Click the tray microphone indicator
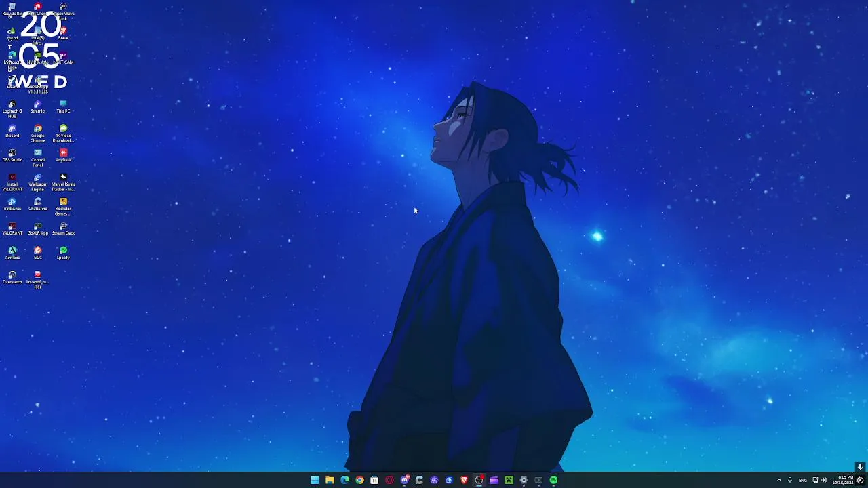Screen dimensions: 868x488 coord(790,480)
